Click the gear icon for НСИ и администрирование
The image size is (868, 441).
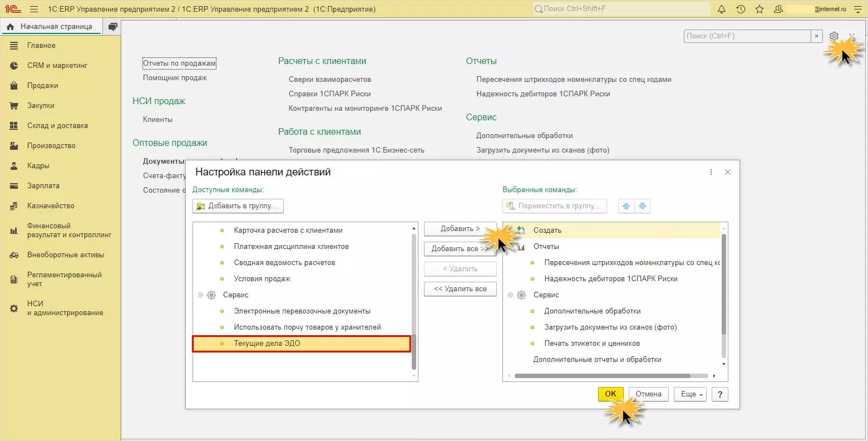tap(14, 308)
